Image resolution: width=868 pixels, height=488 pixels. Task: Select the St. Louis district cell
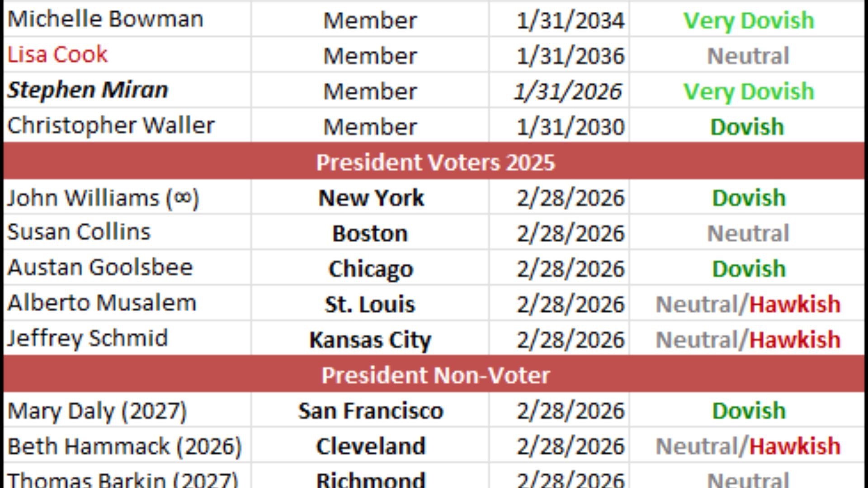(370, 304)
